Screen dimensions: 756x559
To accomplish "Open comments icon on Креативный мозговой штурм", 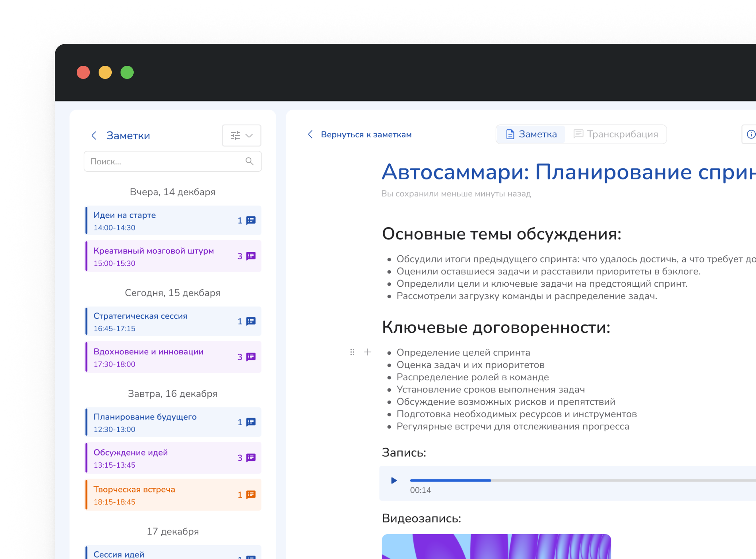I will [x=251, y=256].
